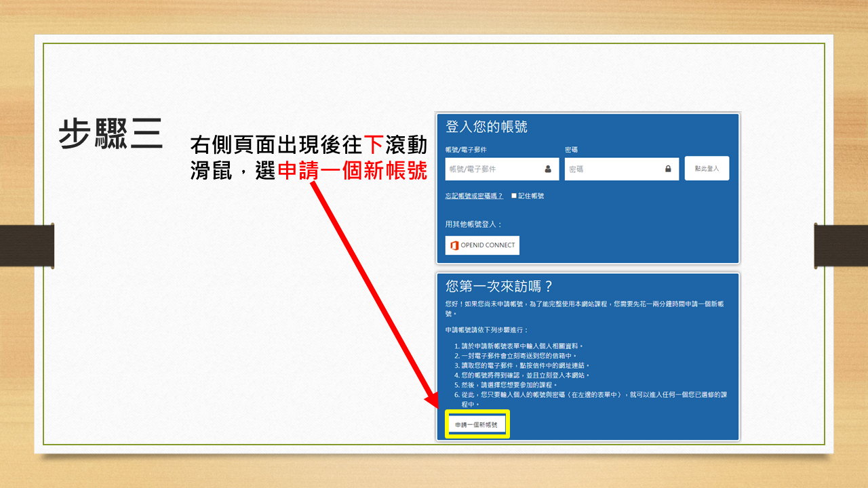Click list step 一封電子郵件會立刻寄送到您的信箱中
This screenshot has height=488, width=868.
pyautogui.click(x=519, y=356)
